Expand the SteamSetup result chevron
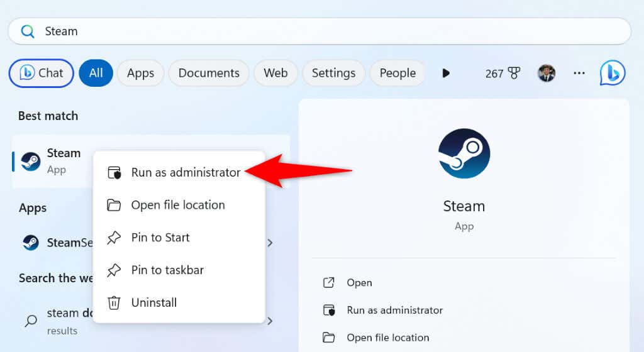Screen dimensions: 644x352 [270, 243]
